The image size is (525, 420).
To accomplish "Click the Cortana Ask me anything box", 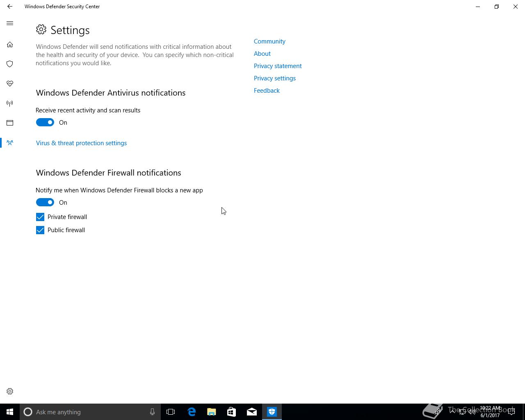I will pos(90,412).
